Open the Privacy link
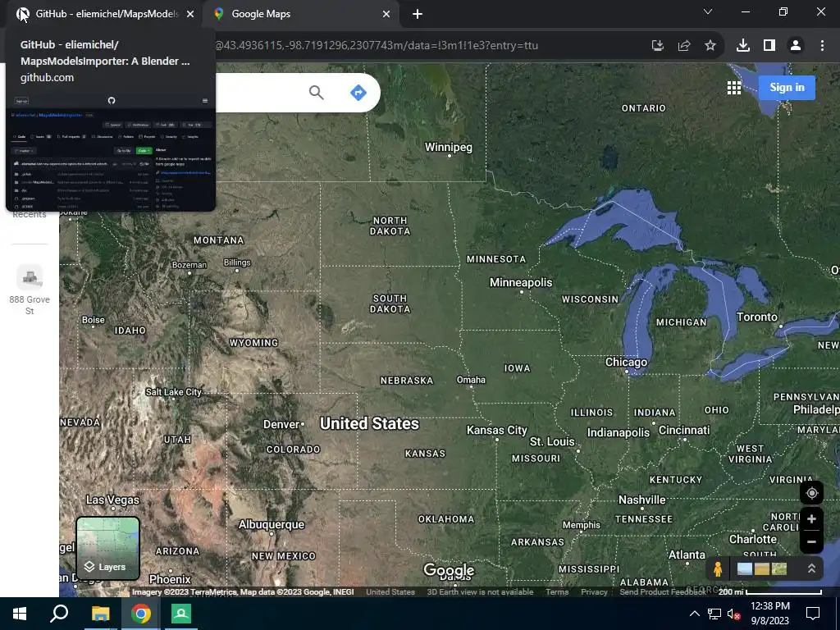840x630 pixels. click(x=594, y=592)
